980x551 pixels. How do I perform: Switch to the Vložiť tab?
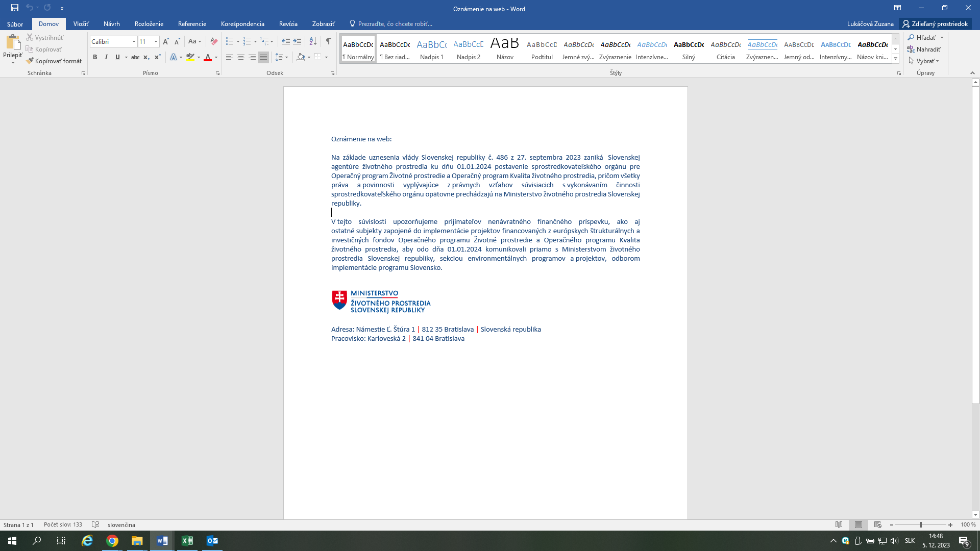point(81,24)
